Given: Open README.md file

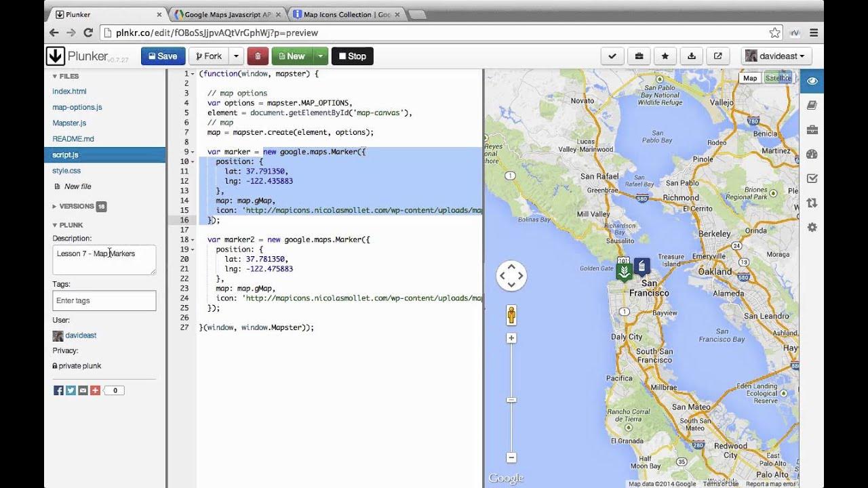Looking at the screenshot, I should click(x=73, y=139).
